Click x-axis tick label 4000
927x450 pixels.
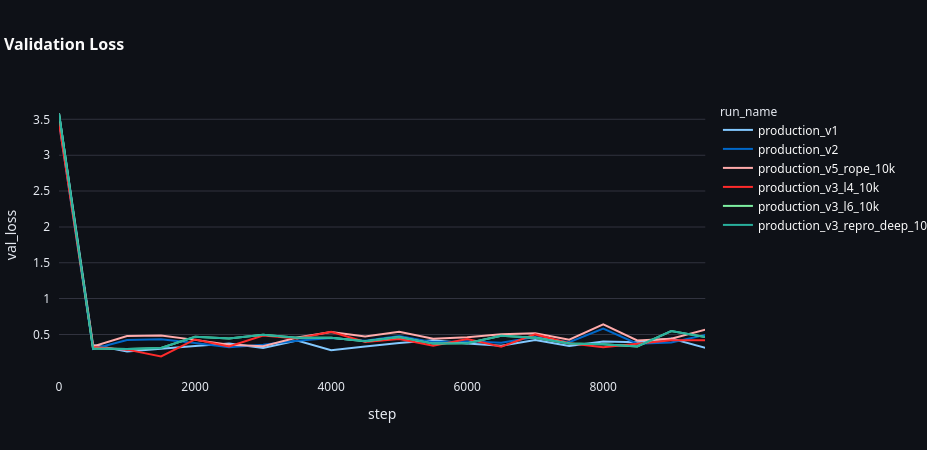pos(331,387)
